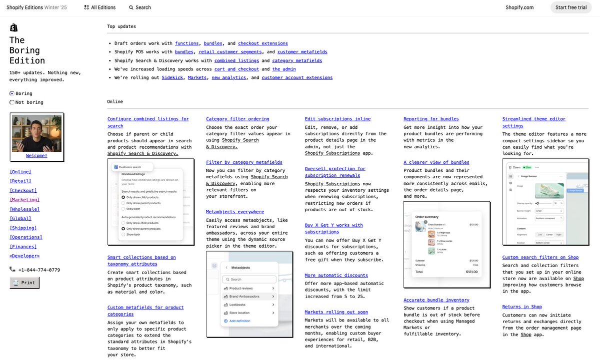The width and height of the screenshot is (600, 364).
Task: Open 'Configure combined listings for search' heading
Action: click(148, 122)
